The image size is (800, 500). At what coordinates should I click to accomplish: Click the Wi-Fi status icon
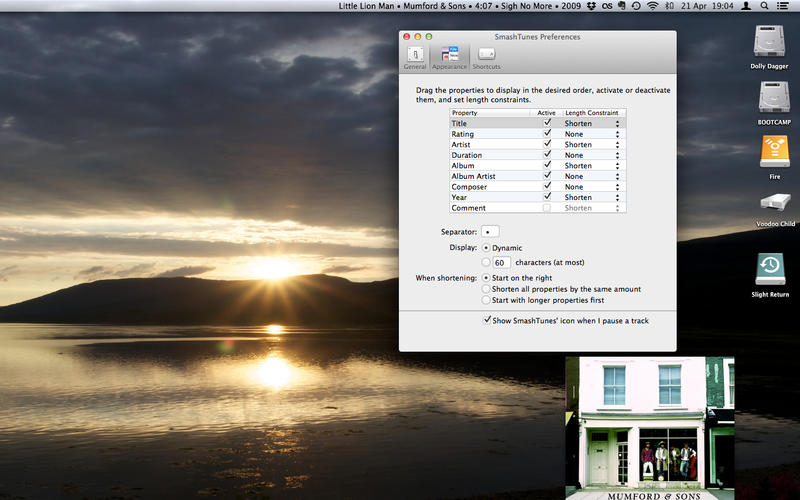[653, 6]
